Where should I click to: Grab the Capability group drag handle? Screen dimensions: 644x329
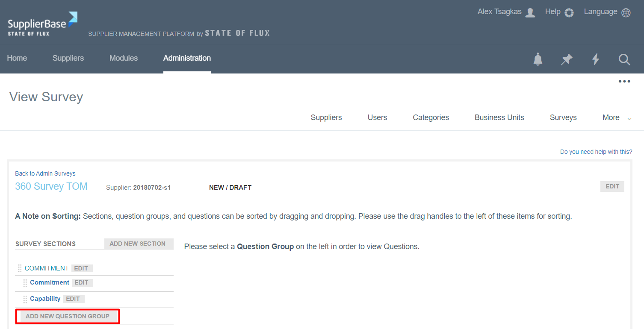pyautogui.click(x=25, y=299)
